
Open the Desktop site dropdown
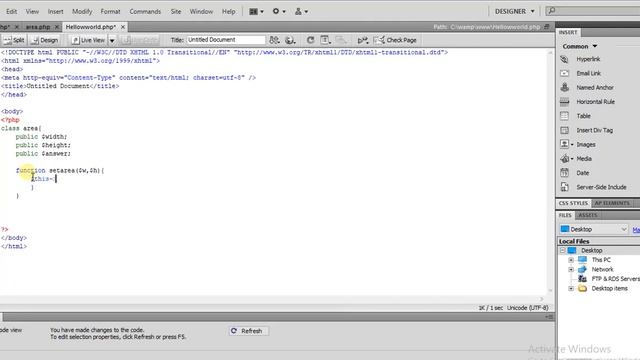tap(593, 229)
